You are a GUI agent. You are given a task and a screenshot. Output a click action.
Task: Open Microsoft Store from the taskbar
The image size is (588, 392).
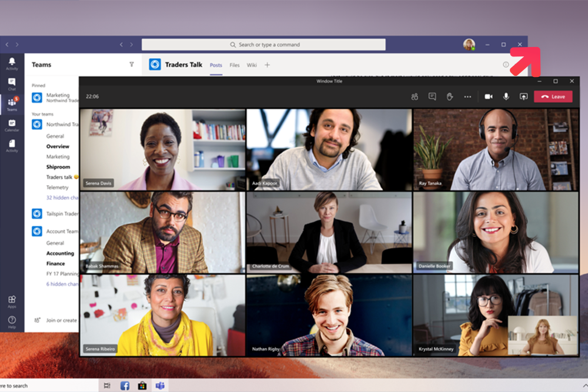(142, 386)
